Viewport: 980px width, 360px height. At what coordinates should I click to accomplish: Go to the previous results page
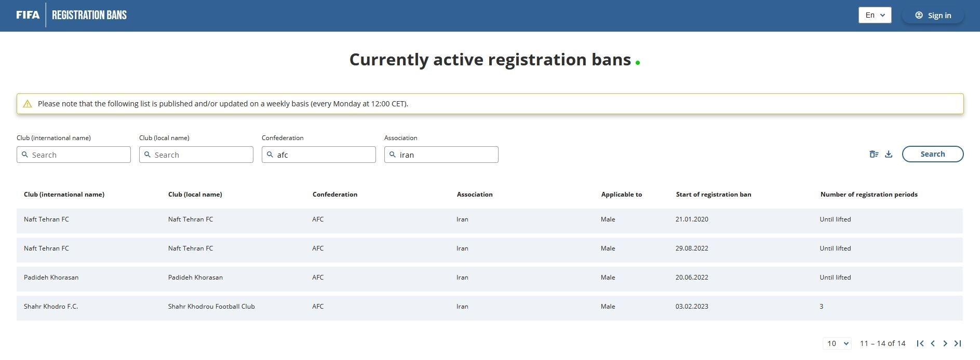[x=933, y=343]
